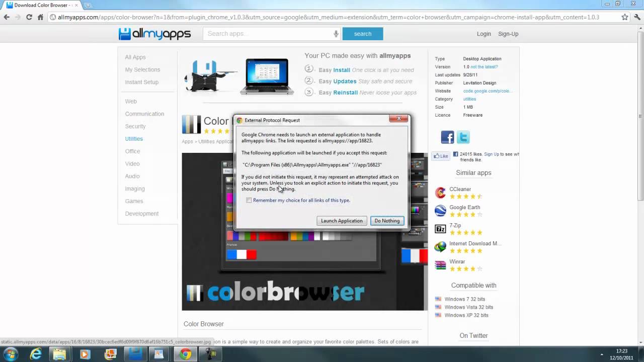Image resolution: width=644 pixels, height=362 pixels.
Task: Browse the Web category
Action: [x=131, y=102]
